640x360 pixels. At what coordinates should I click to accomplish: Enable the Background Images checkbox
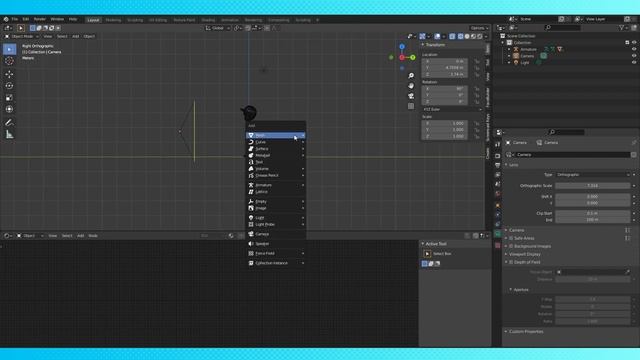(511, 246)
